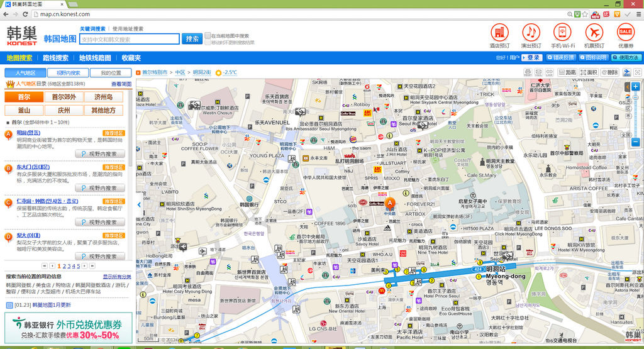Zoom out with the map minus button
Image resolution: width=644 pixels, height=349 pixels.
click(635, 142)
